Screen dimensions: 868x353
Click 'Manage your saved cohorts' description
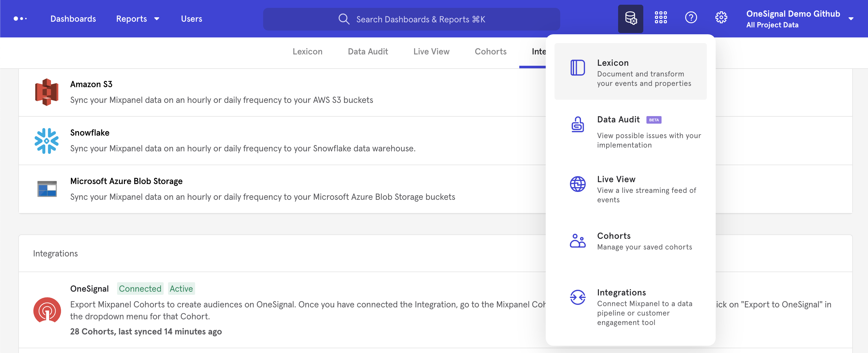[x=644, y=247]
